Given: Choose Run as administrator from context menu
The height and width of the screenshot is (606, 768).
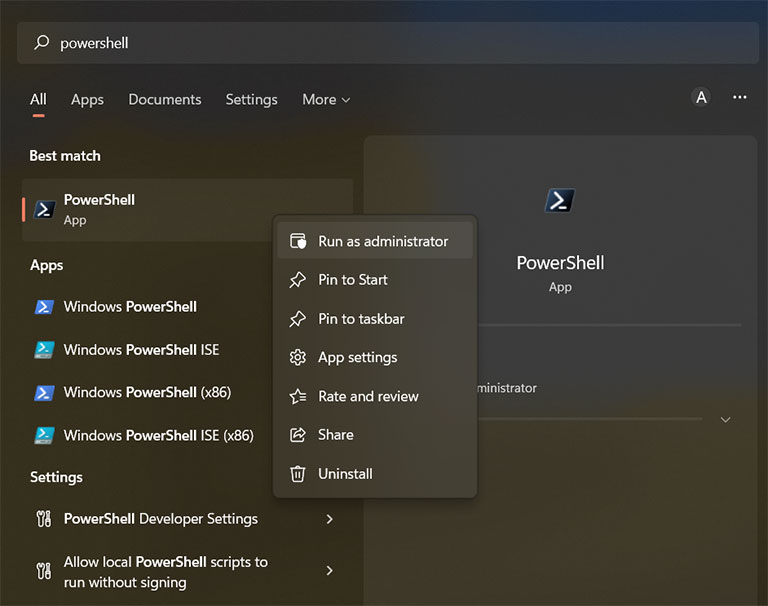Looking at the screenshot, I should coord(375,241).
